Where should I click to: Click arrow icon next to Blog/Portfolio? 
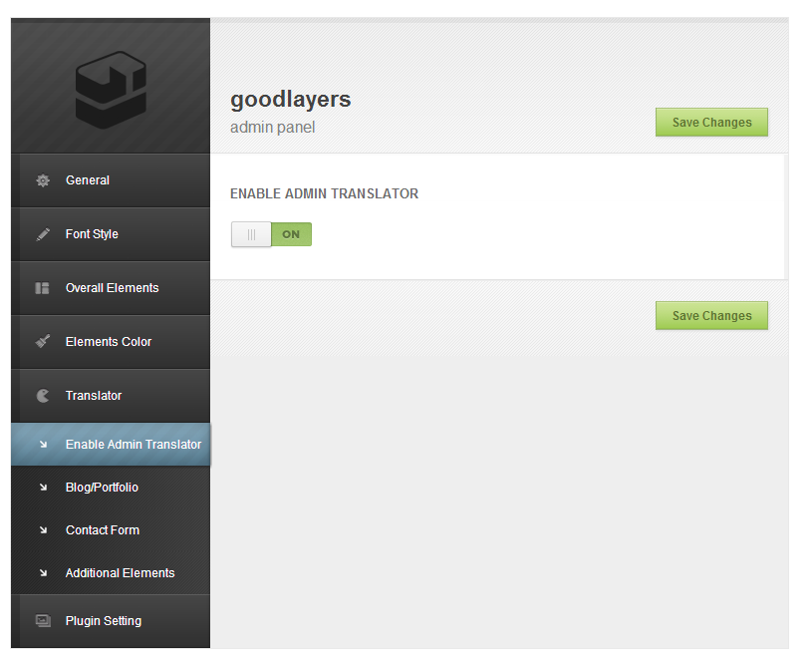[x=44, y=488]
